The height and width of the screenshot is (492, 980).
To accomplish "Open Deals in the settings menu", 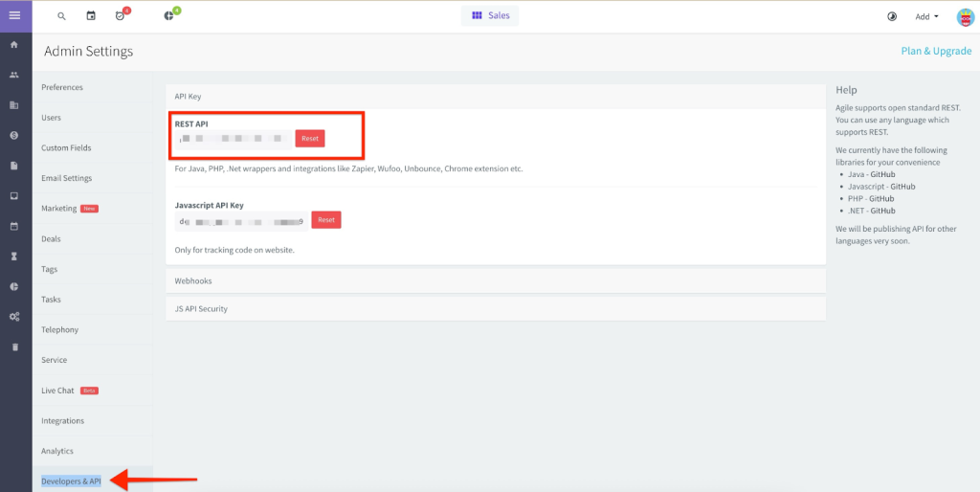I will point(92,238).
